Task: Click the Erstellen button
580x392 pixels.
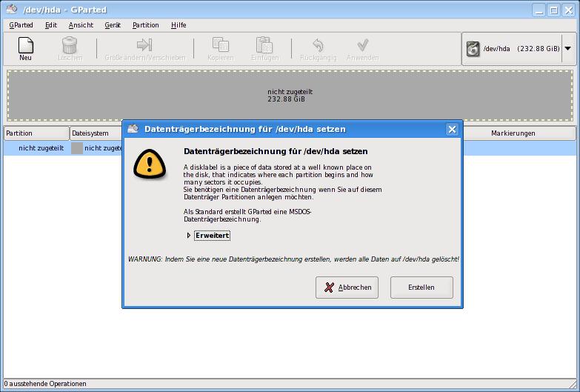Action: pyautogui.click(x=421, y=288)
